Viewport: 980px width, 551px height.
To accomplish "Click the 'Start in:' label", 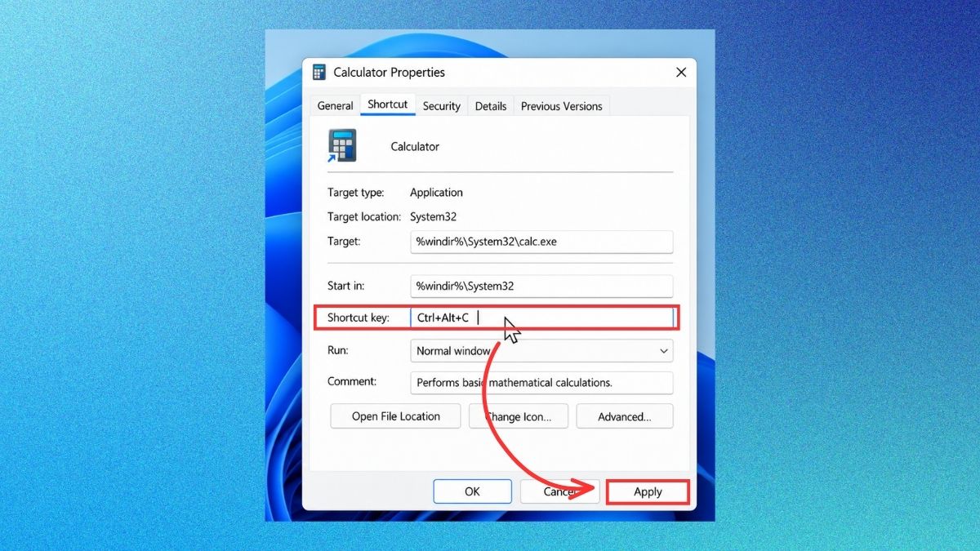I will pyautogui.click(x=346, y=286).
